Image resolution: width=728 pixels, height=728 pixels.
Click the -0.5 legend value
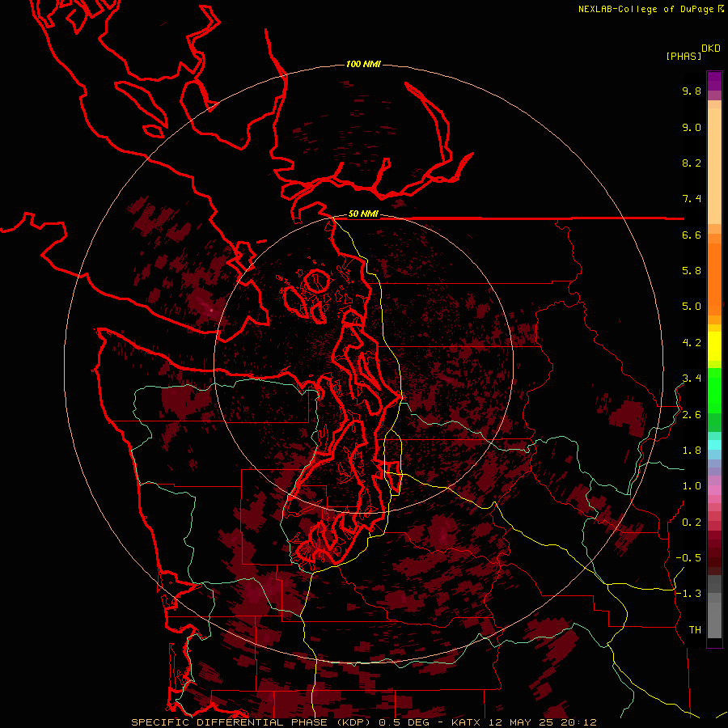pos(688,558)
